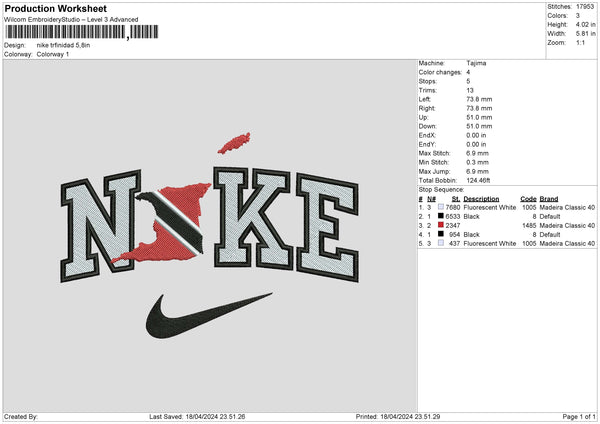Image resolution: width=600 pixels, height=424 pixels.
Task: Click the 'St.' column header
Action: 456,199
